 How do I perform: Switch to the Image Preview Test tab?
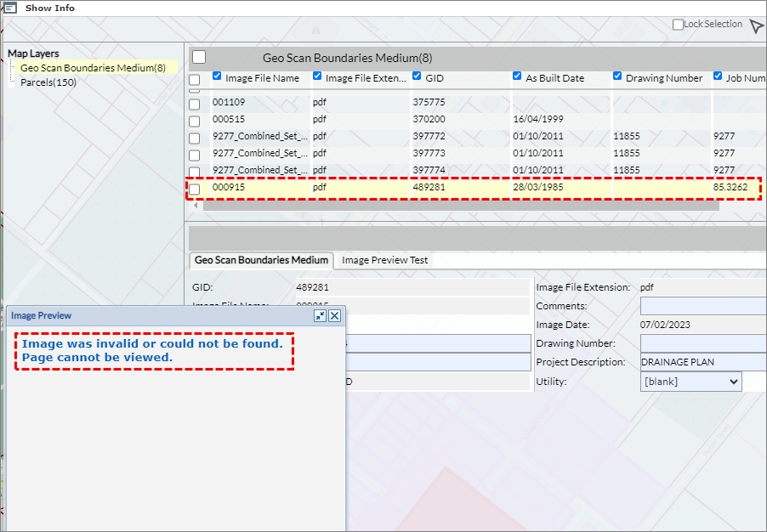385,260
